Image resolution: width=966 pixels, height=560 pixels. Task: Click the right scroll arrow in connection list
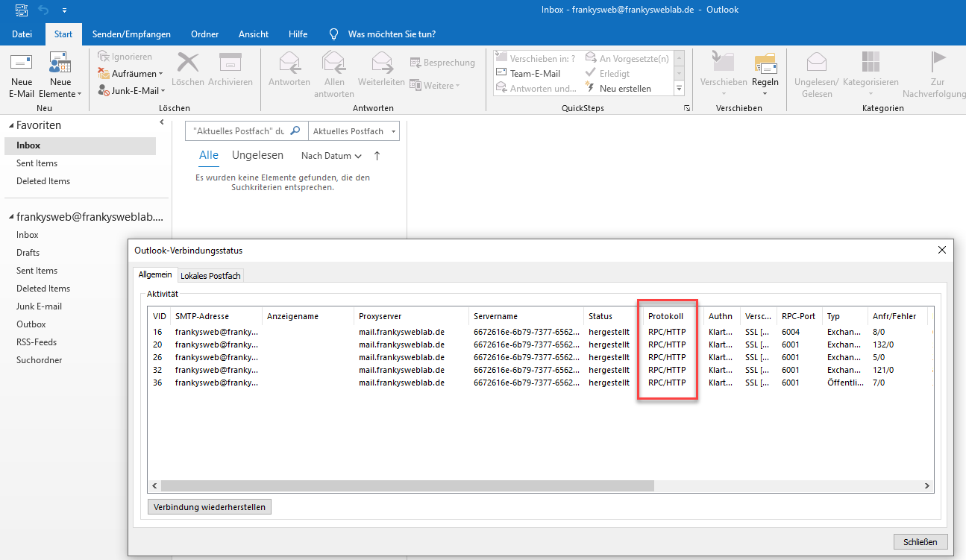927,485
